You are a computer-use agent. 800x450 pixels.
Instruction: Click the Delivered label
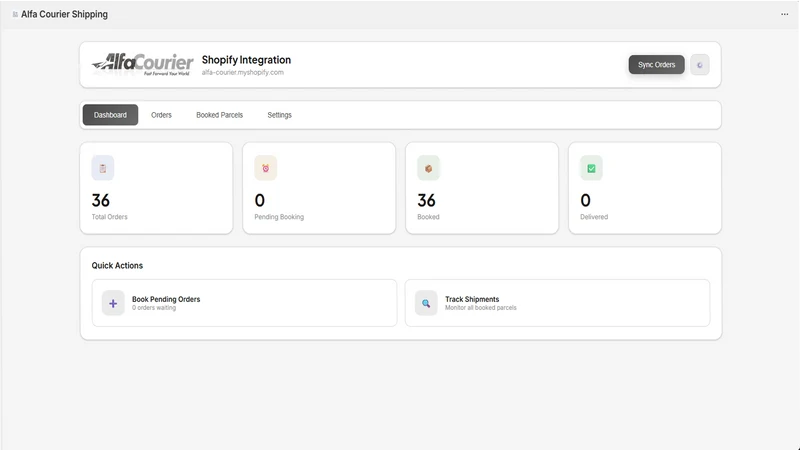594,217
